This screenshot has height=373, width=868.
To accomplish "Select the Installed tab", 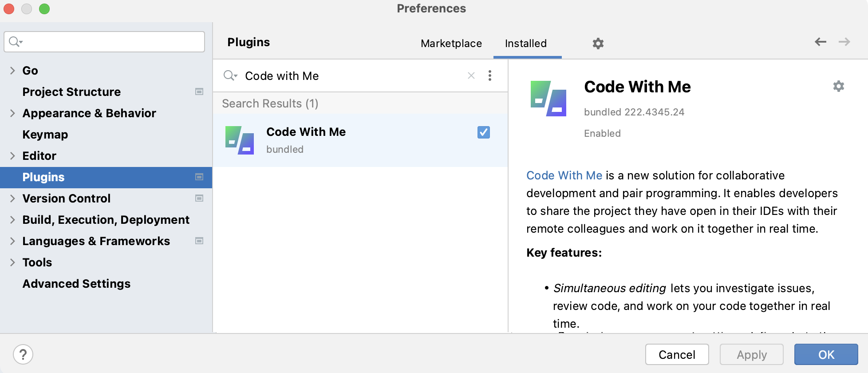I will pyautogui.click(x=526, y=44).
